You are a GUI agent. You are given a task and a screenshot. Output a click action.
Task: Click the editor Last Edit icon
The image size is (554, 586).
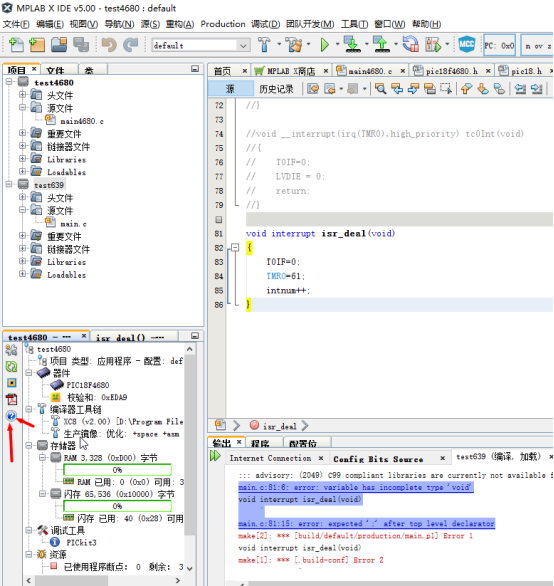[313, 89]
